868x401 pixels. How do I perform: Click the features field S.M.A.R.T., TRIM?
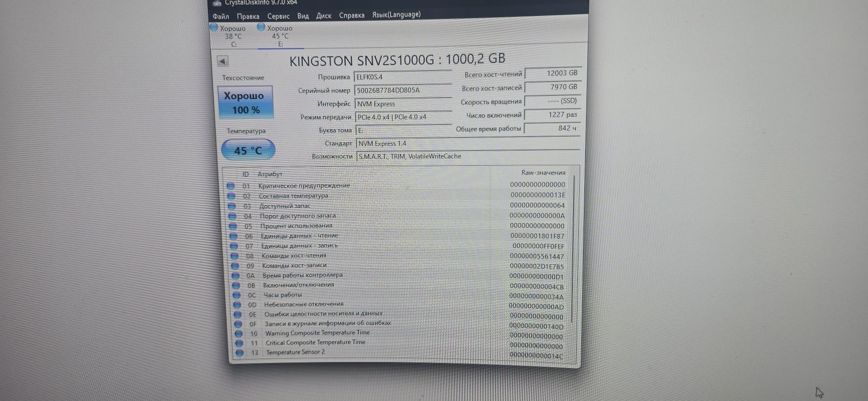coord(468,156)
